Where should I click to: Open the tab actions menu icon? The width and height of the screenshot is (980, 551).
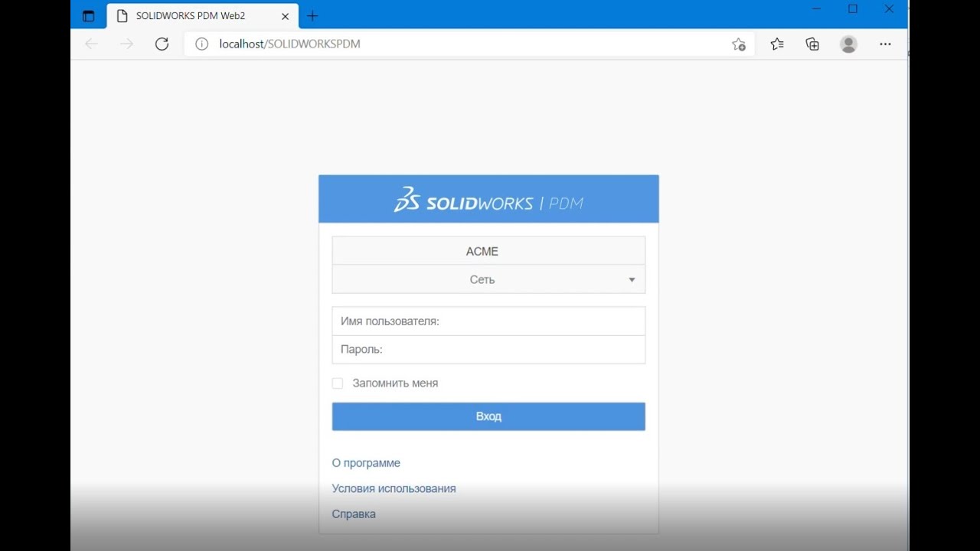[88, 15]
